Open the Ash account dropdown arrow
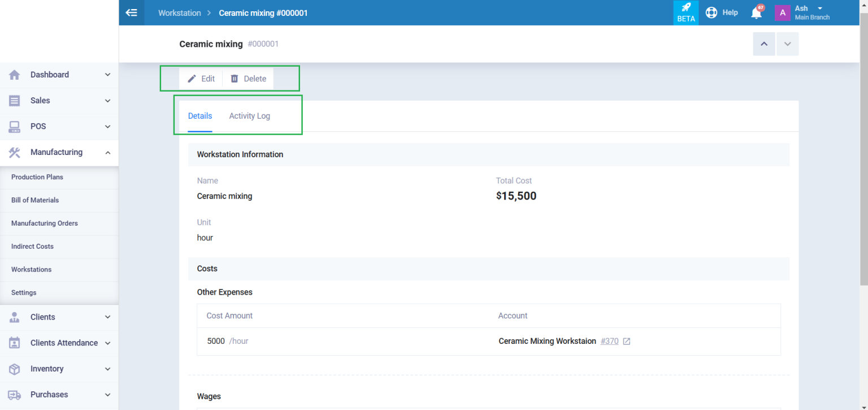Screen dimensions: 868x410 (x=820, y=8)
